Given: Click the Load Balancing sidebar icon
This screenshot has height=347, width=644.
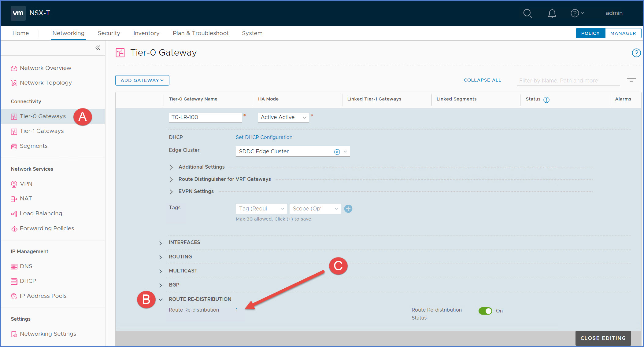Looking at the screenshot, I should (14, 214).
